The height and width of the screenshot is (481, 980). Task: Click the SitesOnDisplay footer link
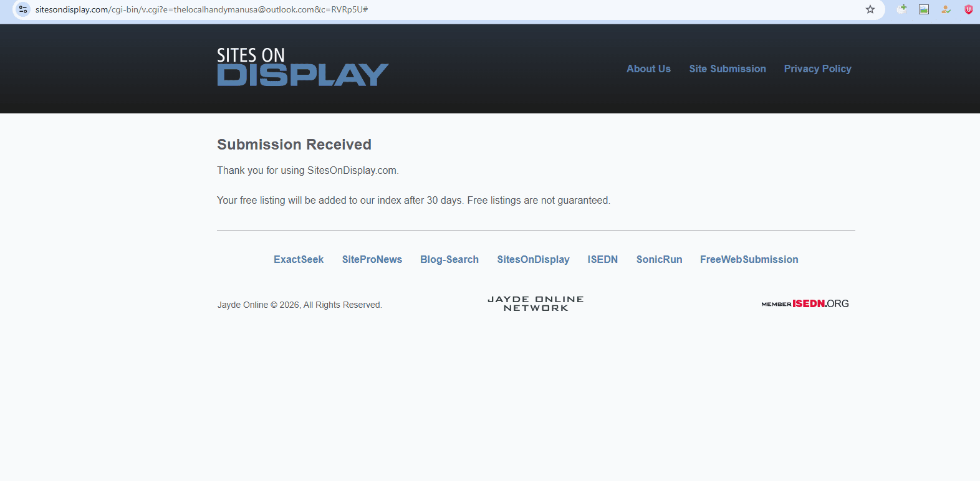click(x=533, y=260)
